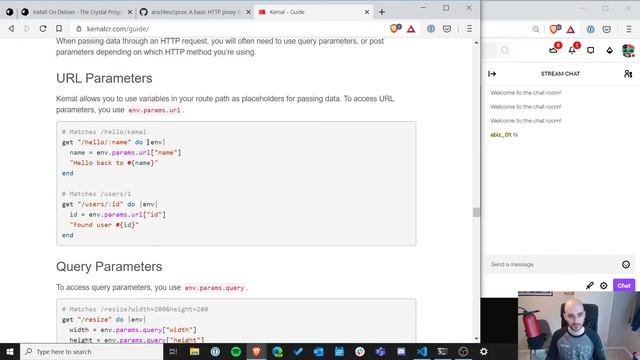Open Spotify from the taskbar
This screenshot has width=640, height=360.
click(x=236, y=351)
